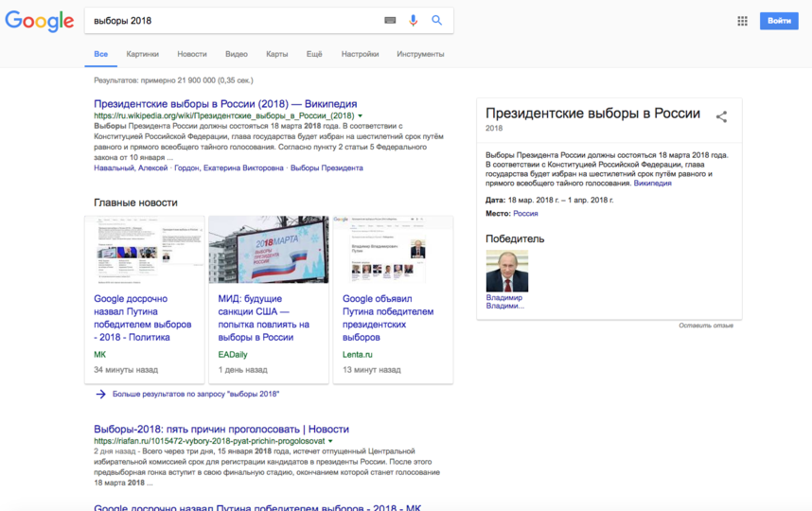Switch to the Картинки tab
Screen dimensions: 812x511
(x=142, y=54)
